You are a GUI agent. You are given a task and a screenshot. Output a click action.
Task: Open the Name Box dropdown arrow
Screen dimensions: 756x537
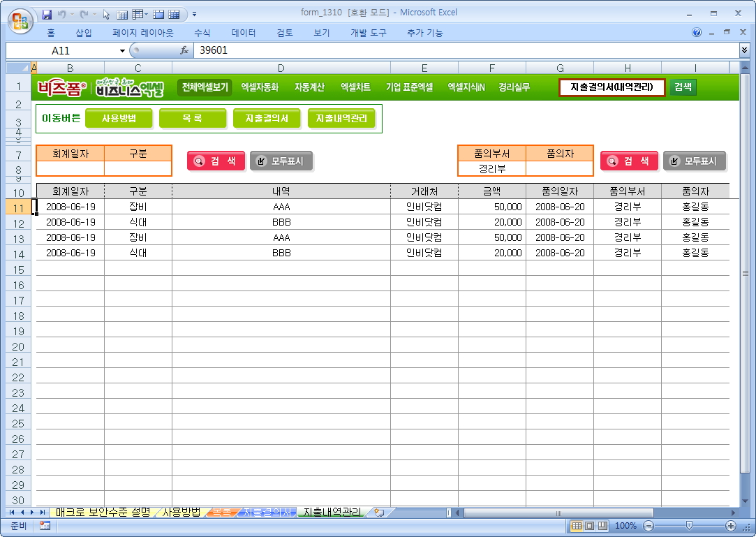(x=122, y=50)
